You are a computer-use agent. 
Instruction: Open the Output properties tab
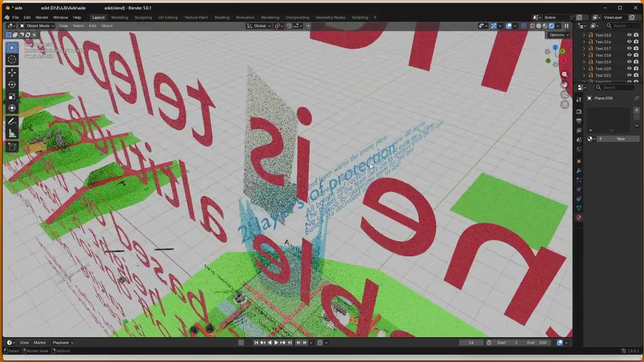click(x=579, y=121)
